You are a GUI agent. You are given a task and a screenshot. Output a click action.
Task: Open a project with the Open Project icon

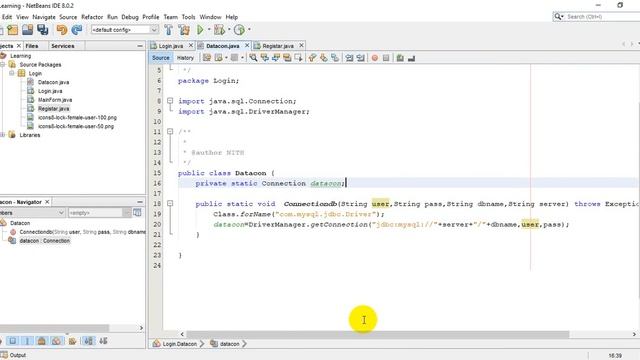click(28, 30)
